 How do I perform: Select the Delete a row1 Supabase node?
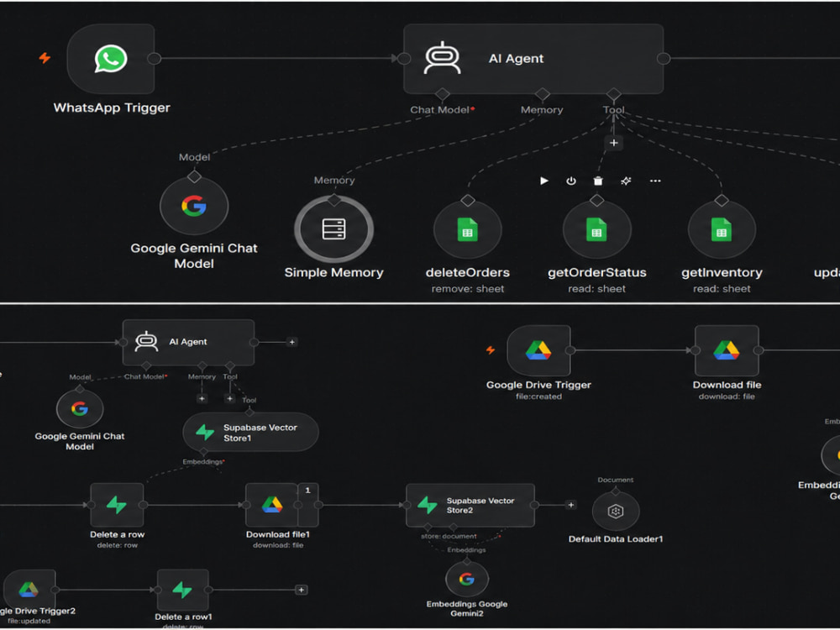click(x=182, y=590)
